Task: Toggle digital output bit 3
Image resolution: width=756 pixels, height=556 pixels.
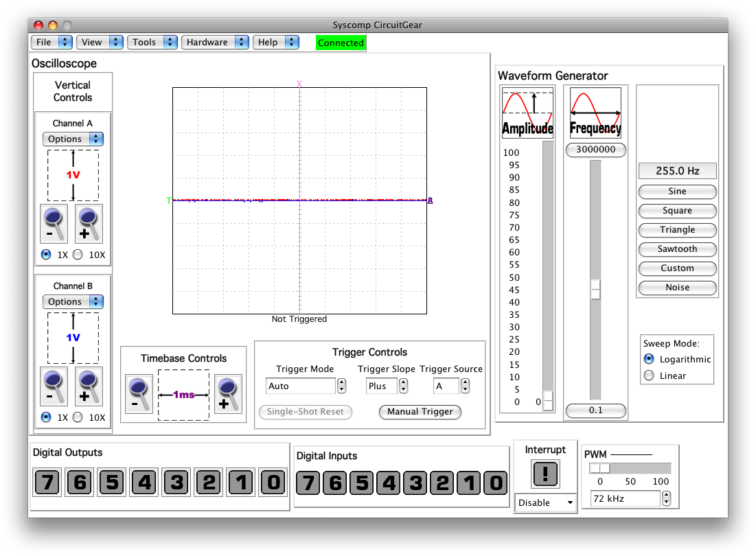Action: (x=176, y=482)
